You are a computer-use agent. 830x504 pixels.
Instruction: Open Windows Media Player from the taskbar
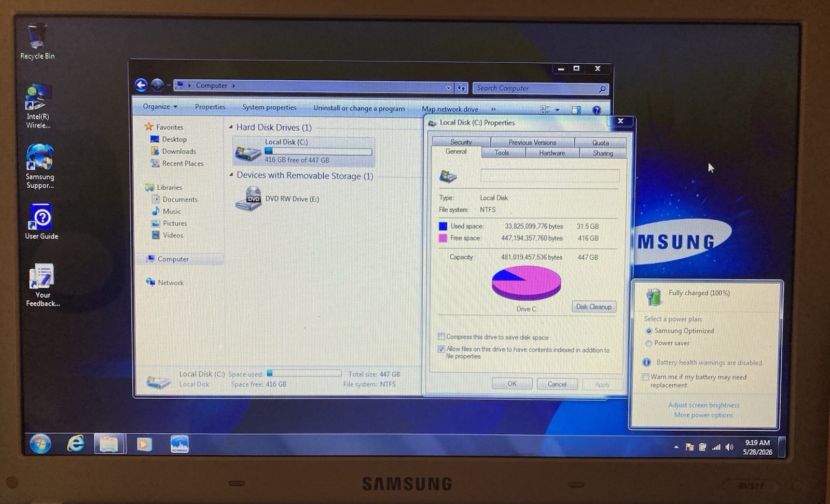[144, 444]
